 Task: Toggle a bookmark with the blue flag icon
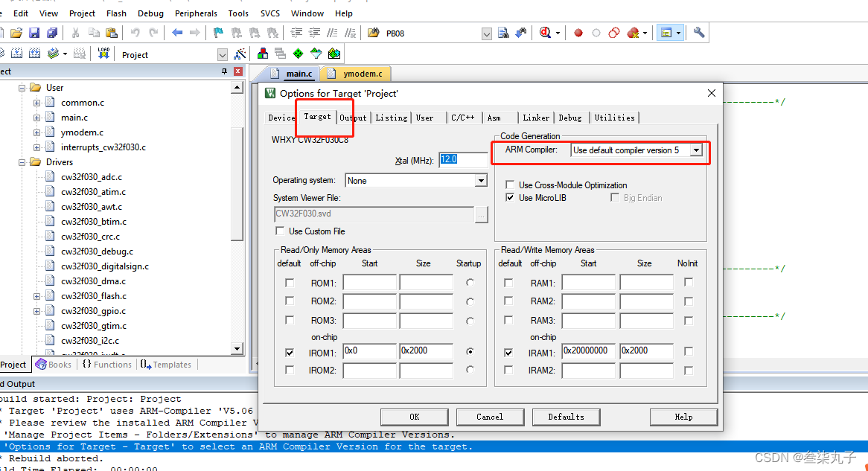[217, 32]
